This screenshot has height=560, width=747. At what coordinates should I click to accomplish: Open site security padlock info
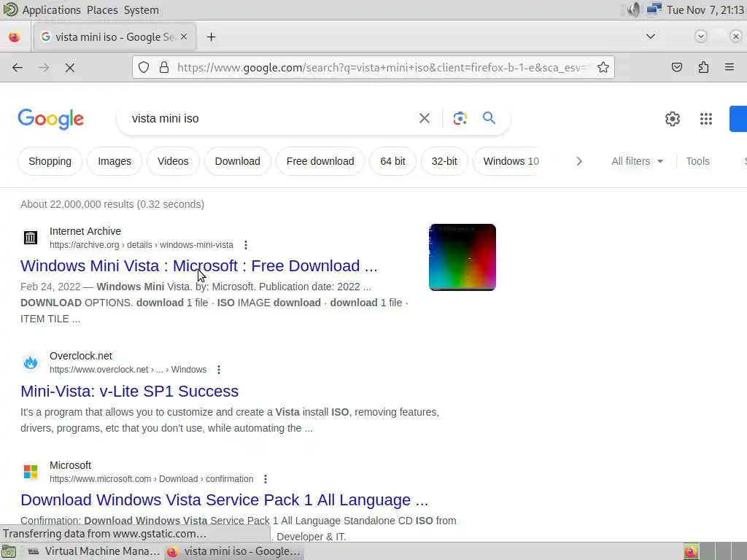point(164,68)
